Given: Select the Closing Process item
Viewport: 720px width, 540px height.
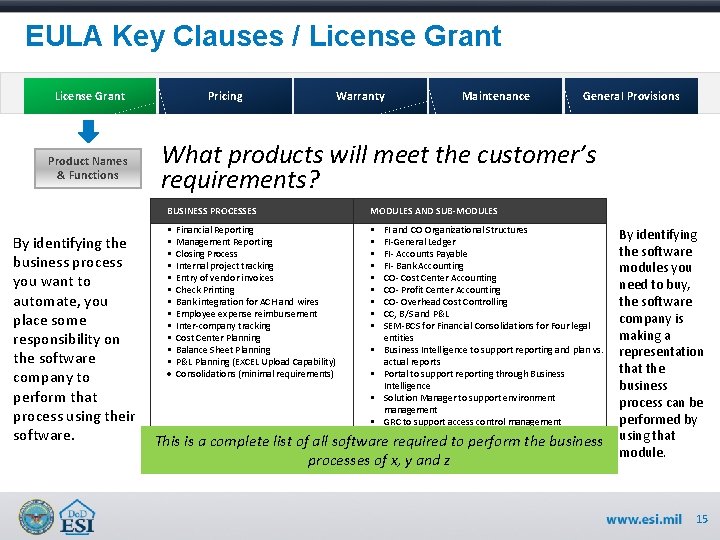Looking at the screenshot, I should [x=207, y=253].
